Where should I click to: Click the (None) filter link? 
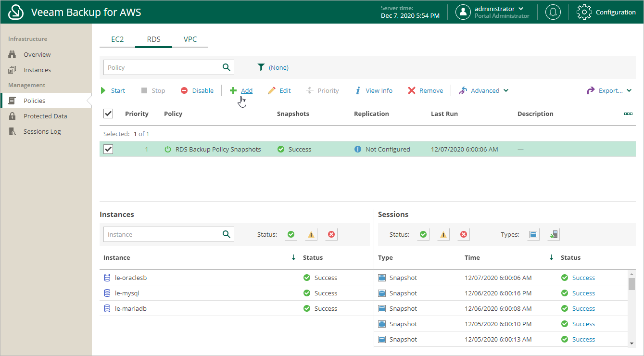click(x=278, y=67)
